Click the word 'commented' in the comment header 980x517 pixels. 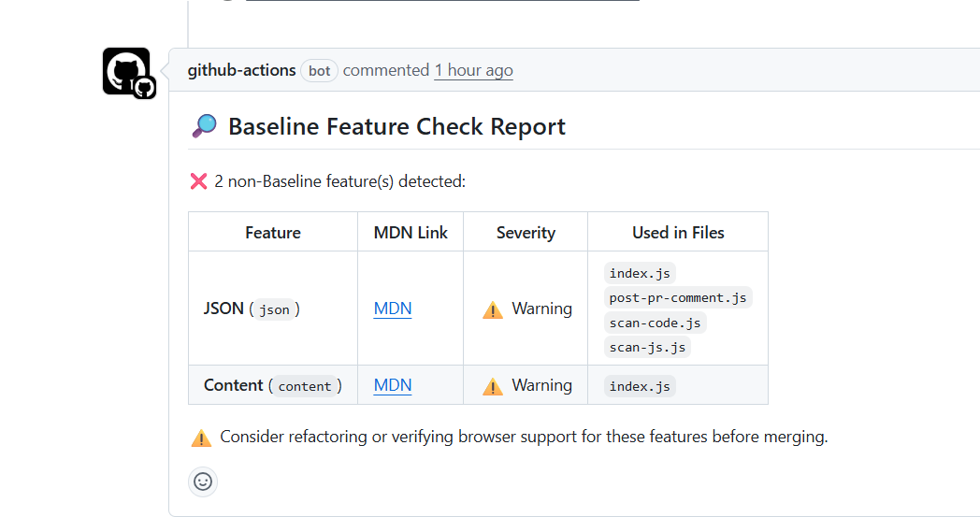tap(385, 71)
